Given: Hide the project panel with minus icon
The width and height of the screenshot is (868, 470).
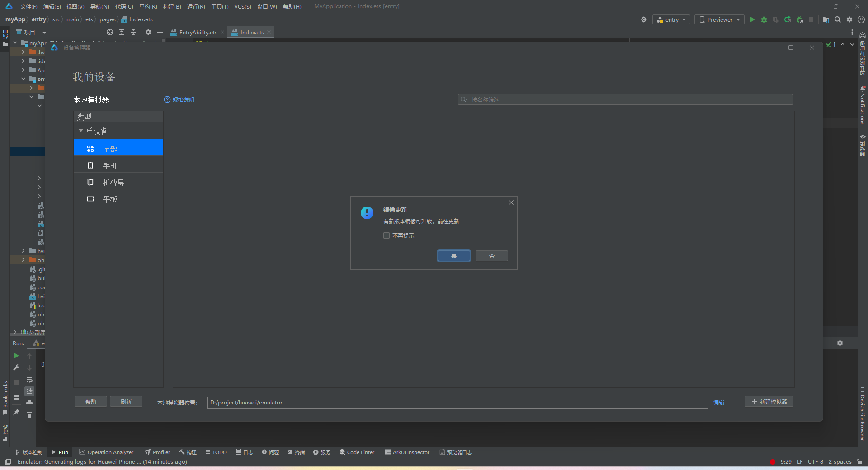Looking at the screenshot, I should (x=160, y=32).
